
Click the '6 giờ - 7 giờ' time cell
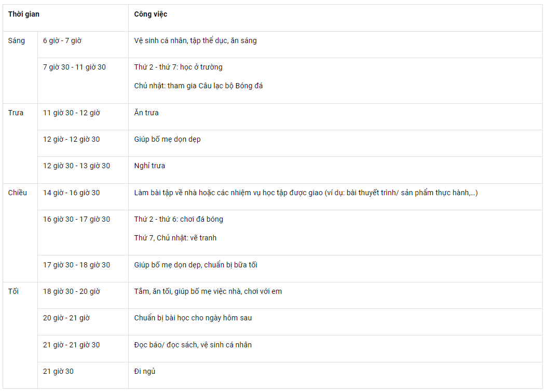[83, 45]
